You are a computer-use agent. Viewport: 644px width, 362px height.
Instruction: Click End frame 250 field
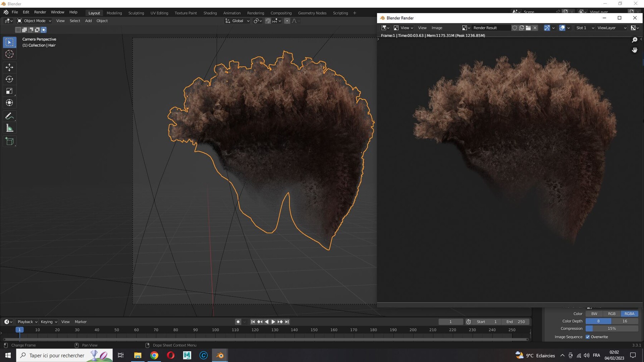click(x=516, y=322)
